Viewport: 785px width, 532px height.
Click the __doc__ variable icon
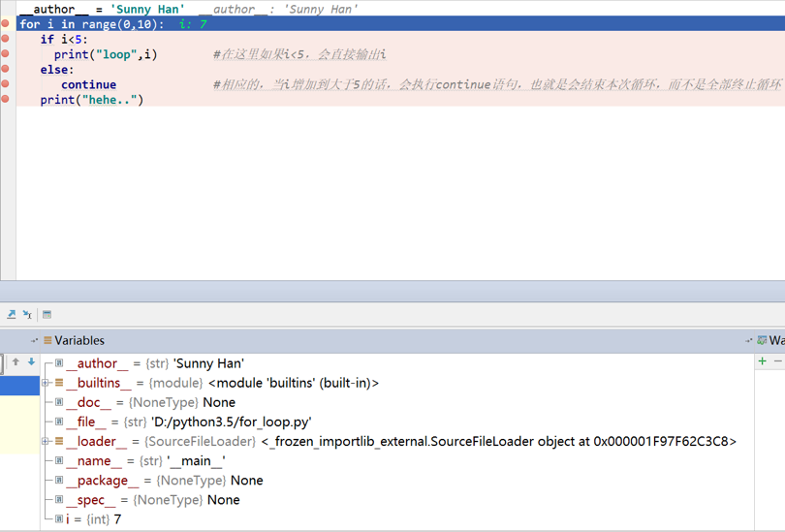59,402
